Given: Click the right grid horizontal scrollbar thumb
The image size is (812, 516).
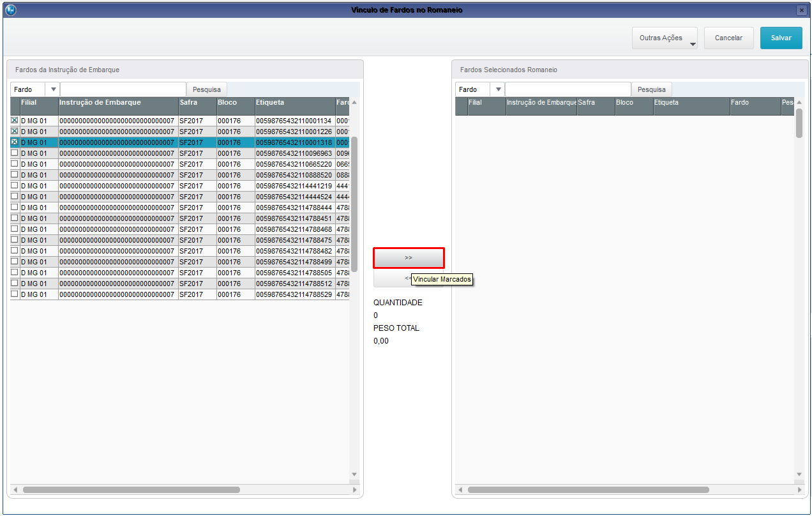Looking at the screenshot, I should pos(588,490).
